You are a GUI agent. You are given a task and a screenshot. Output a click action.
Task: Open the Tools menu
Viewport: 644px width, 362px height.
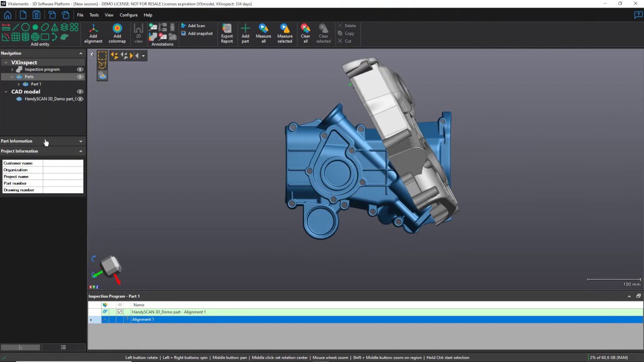click(94, 15)
